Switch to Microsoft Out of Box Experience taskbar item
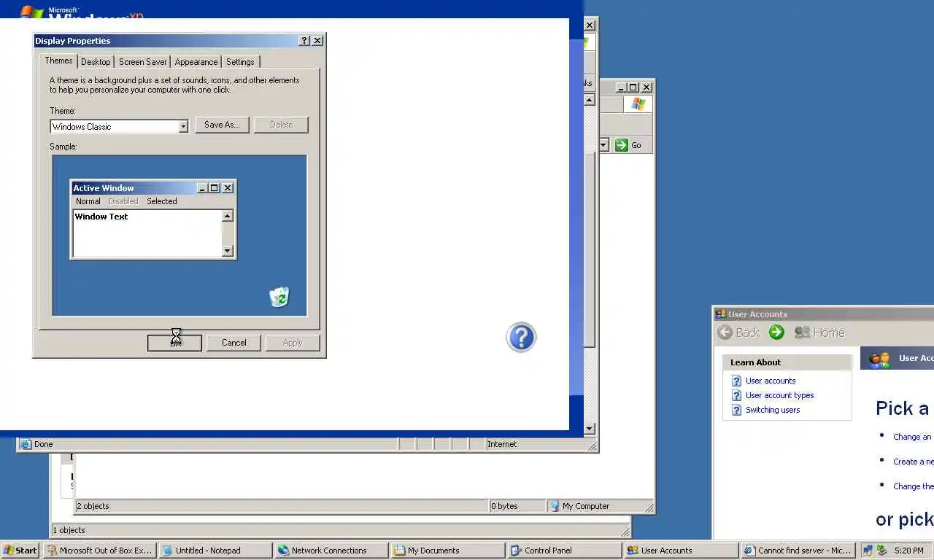934x560 pixels. pyautogui.click(x=99, y=551)
